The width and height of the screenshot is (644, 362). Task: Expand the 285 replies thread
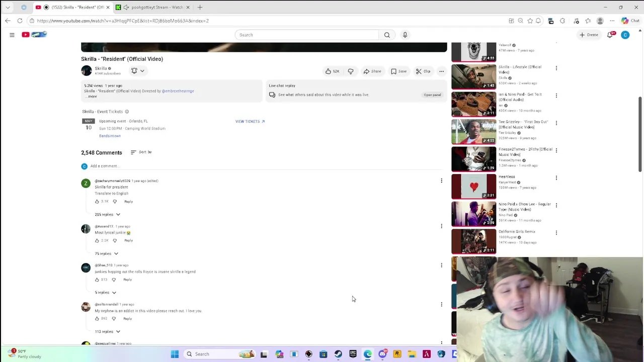(x=108, y=215)
